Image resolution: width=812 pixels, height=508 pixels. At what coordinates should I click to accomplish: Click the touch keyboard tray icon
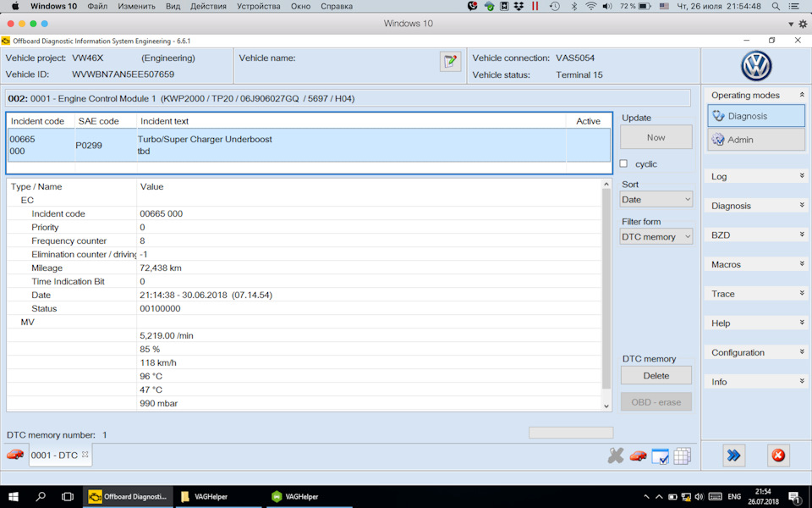(715, 497)
